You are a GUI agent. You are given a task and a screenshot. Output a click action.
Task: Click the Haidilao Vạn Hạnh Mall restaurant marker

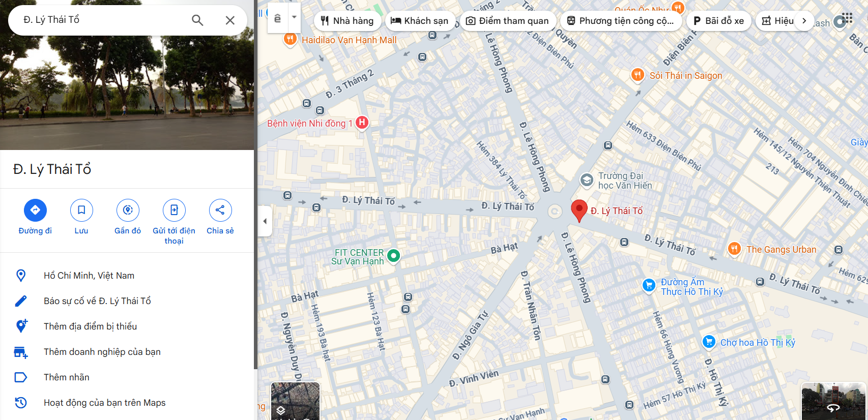290,39
